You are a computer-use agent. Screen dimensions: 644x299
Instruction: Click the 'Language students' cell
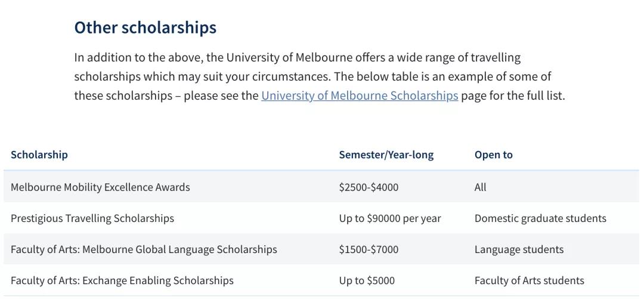[x=519, y=249]
